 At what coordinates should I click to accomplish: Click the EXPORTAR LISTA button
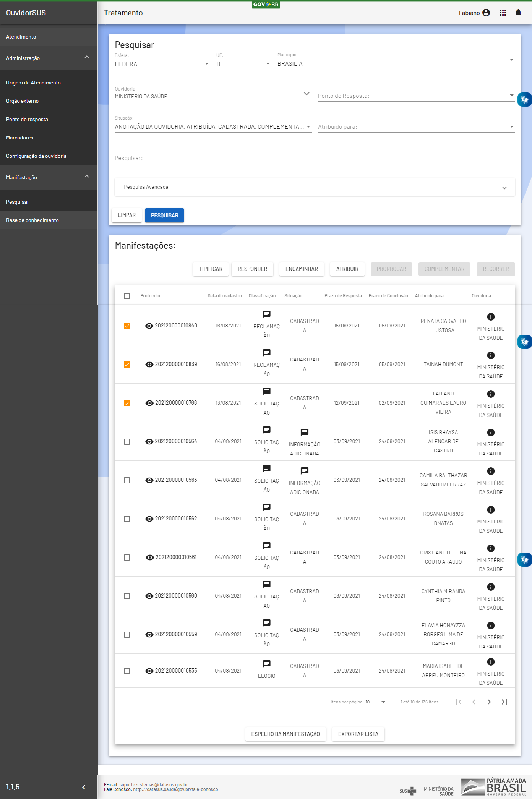click(x=358, y=734)
